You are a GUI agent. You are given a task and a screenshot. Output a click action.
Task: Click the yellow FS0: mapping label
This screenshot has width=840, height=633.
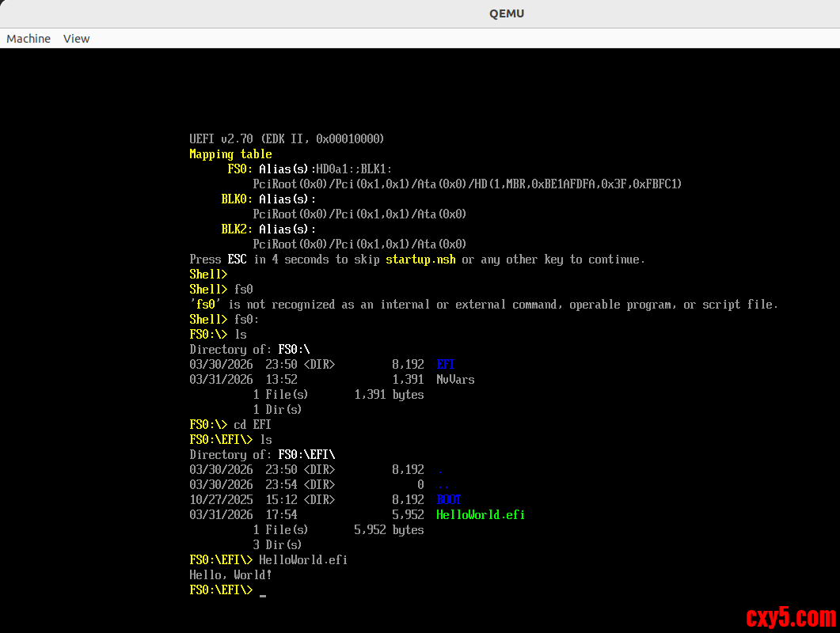[x=240, y=169]
